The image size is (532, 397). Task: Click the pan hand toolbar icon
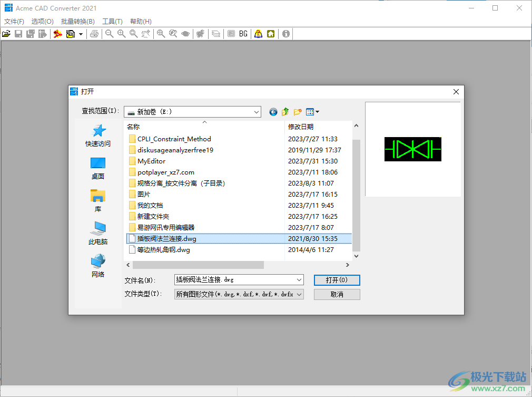point(146,34)
